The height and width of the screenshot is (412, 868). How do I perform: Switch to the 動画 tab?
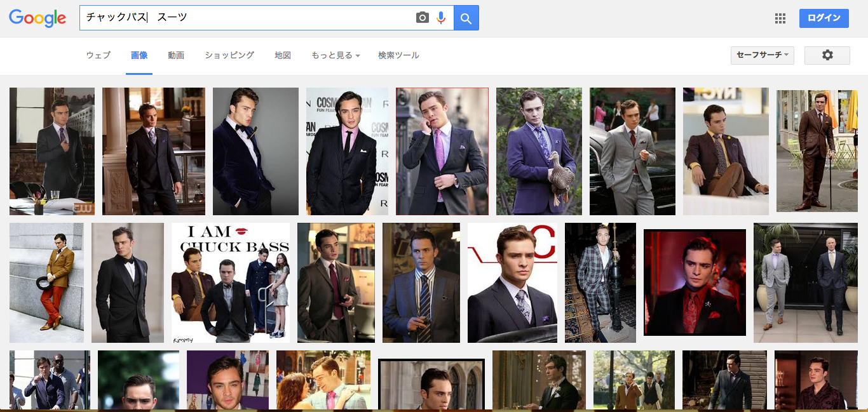176,55
